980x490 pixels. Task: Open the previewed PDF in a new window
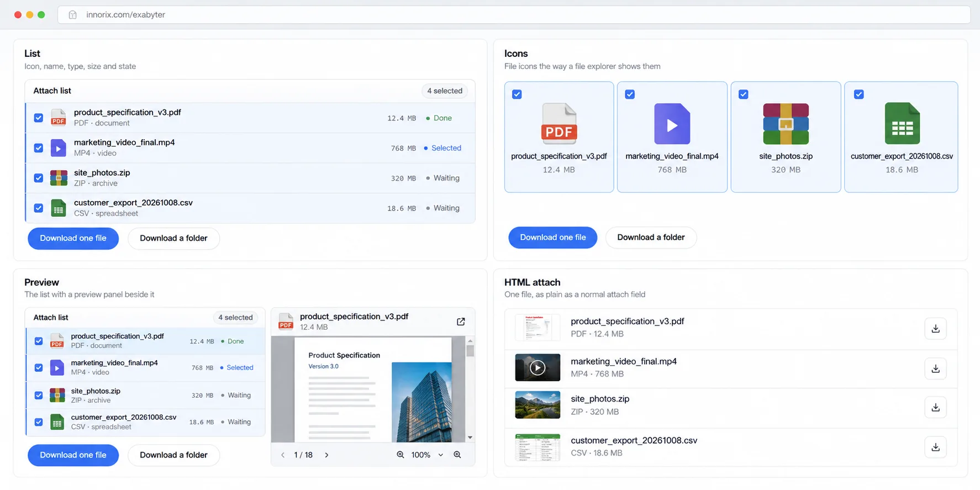[461, 322]
